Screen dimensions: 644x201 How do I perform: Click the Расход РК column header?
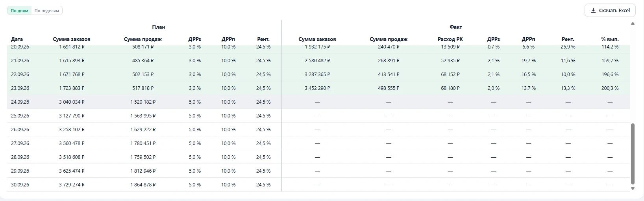pos(450,39)
